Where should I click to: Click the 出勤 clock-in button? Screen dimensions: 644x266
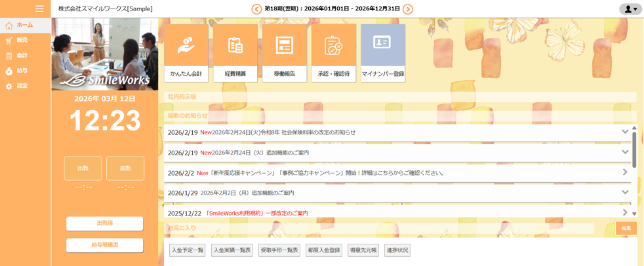tap(83, 168)
